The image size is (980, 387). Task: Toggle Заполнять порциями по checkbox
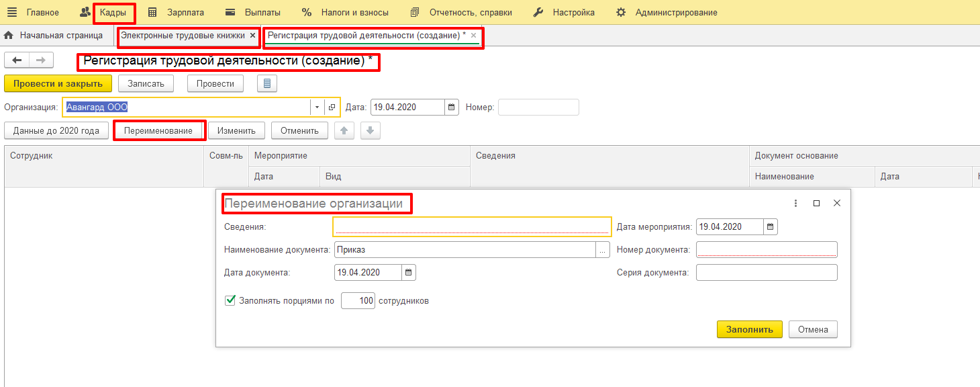230,301
